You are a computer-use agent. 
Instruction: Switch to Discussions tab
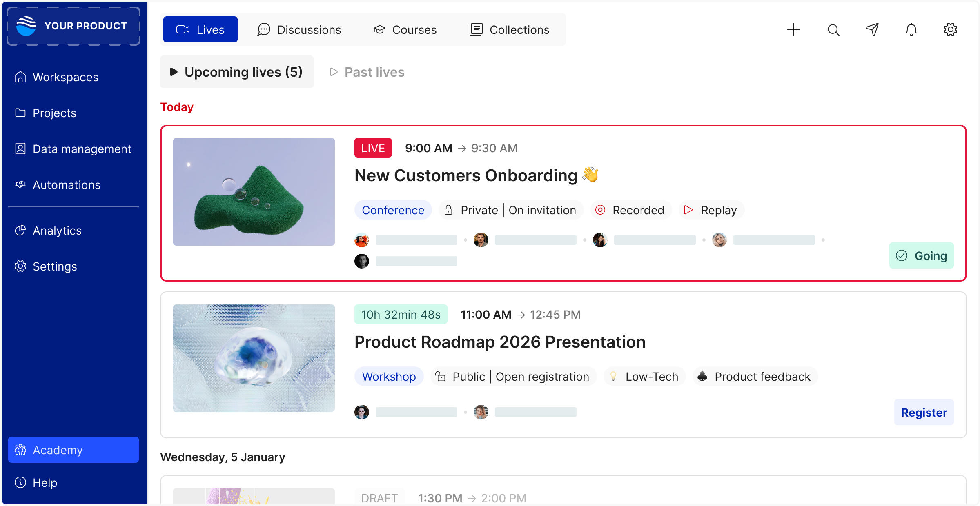coord(299,30)
